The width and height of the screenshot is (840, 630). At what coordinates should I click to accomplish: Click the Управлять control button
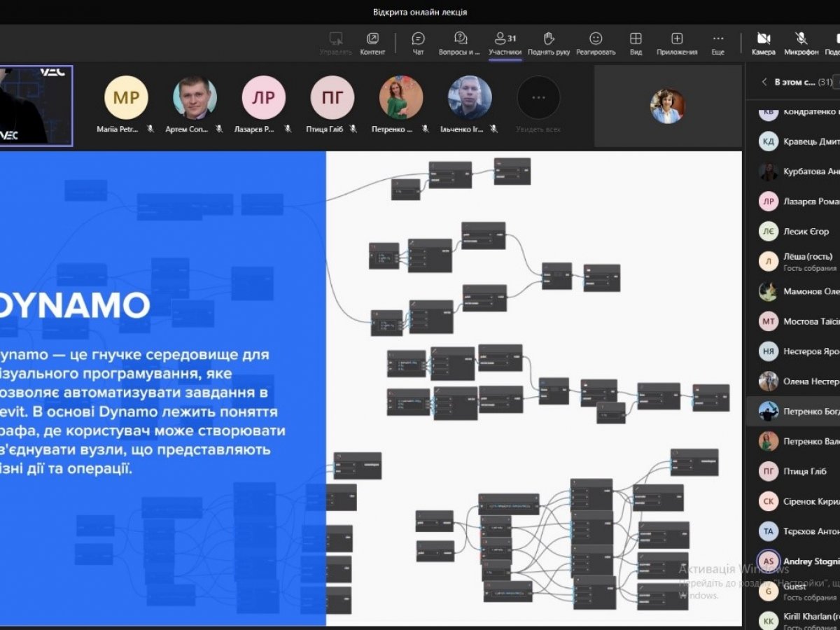pyautogui.click(x=336, y=43)
